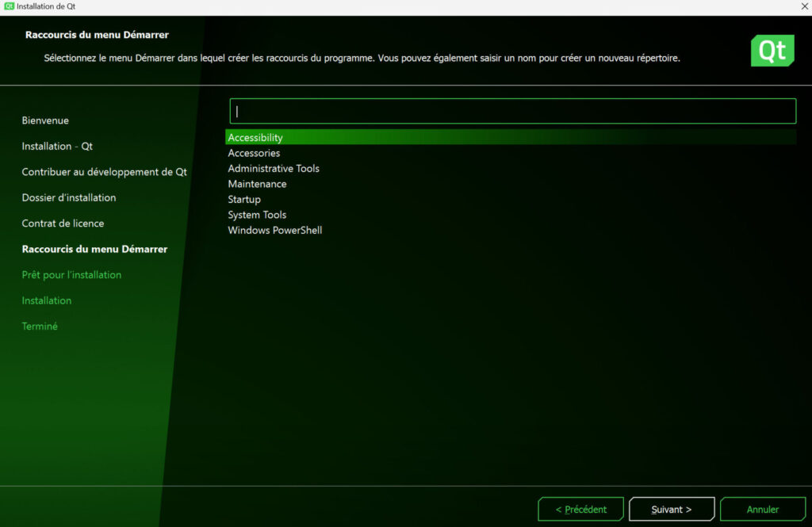
Task: Open the Dossier d'installation step
Action: [69, 197]
